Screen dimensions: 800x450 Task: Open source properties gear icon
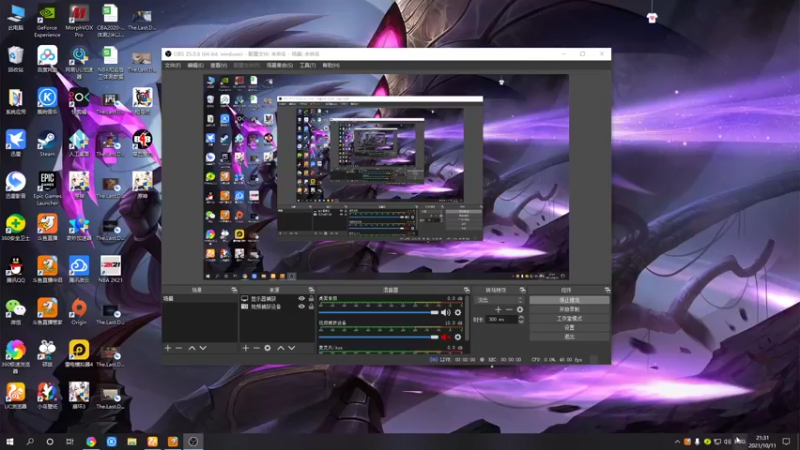tap(267, 348)
